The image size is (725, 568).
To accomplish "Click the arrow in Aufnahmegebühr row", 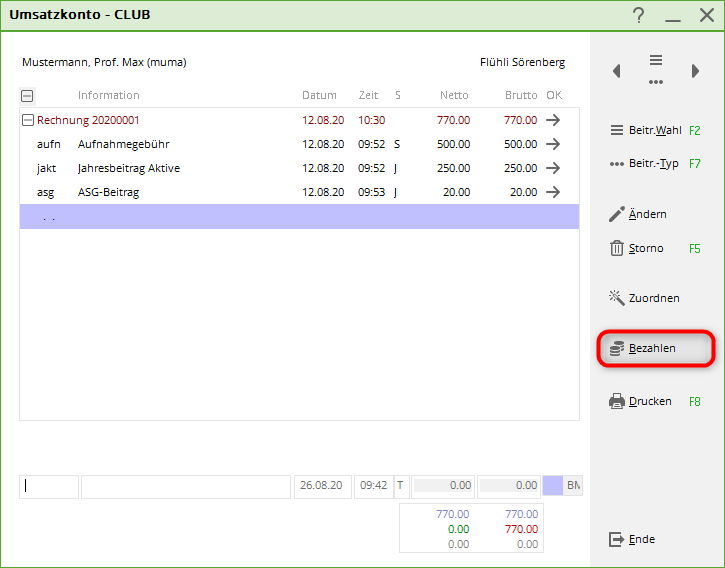I will point(553,144).
